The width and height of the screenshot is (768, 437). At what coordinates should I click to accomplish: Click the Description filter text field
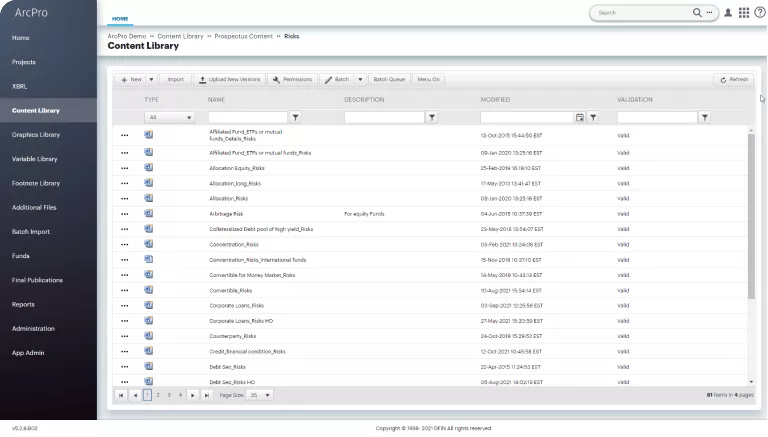click(x=384, y=118)
